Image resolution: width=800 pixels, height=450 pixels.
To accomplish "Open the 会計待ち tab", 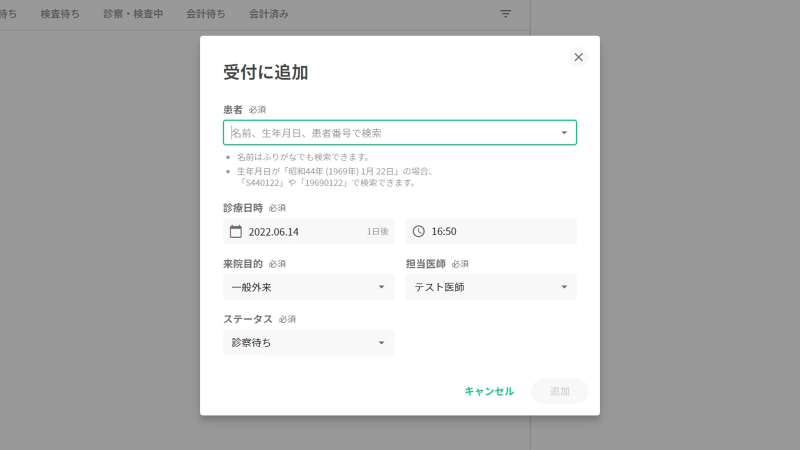I will (x=205, y=14).
